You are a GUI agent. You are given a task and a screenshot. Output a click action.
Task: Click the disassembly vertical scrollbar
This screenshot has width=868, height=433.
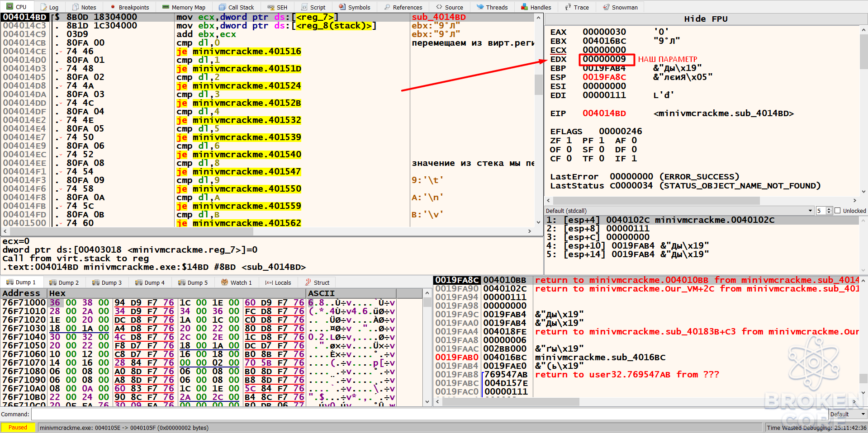point(538,120)
